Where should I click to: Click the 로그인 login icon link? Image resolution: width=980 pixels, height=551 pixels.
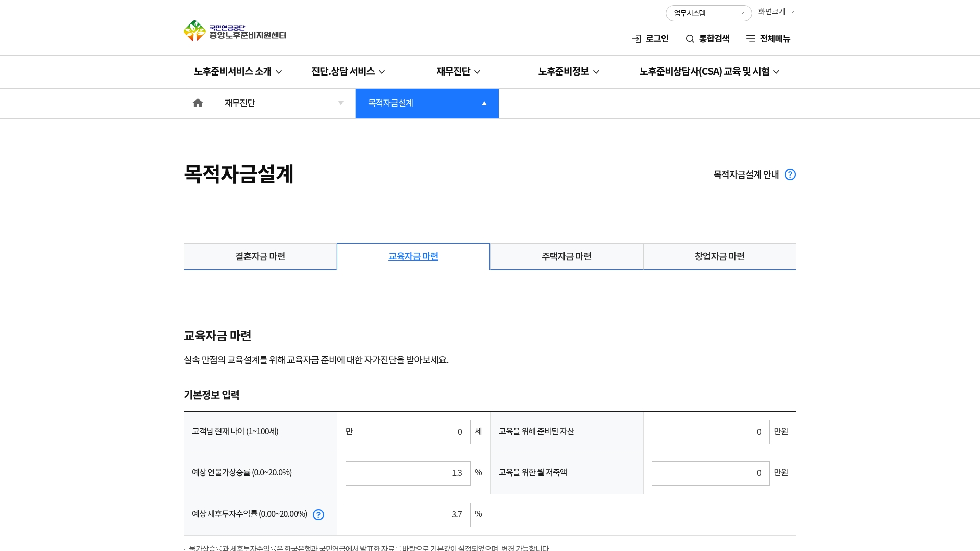point(650,39)
